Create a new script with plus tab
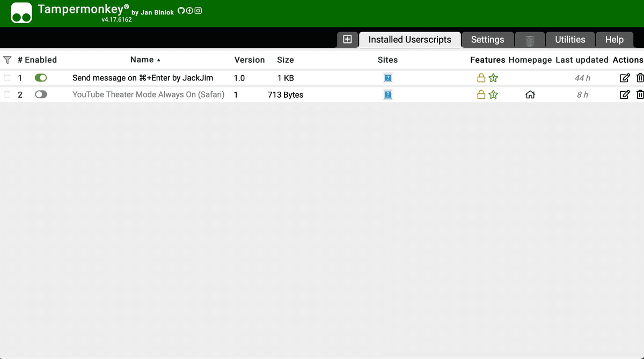 point(347,39)
